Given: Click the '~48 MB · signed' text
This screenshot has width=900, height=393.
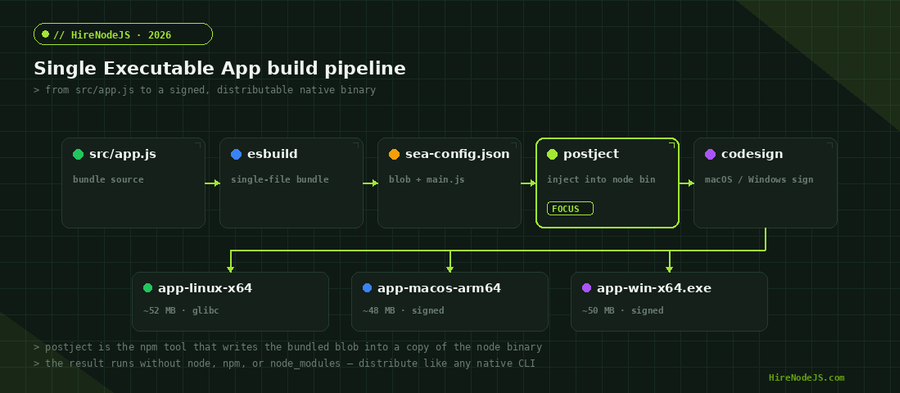Looking at the screenshot, I should point(404,310).
